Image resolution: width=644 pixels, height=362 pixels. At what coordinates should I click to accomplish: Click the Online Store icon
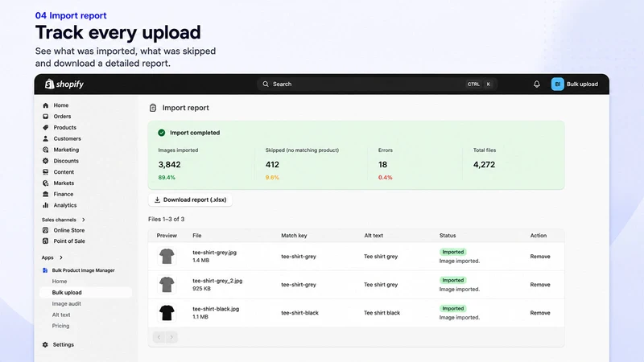(x=46, y=230)
